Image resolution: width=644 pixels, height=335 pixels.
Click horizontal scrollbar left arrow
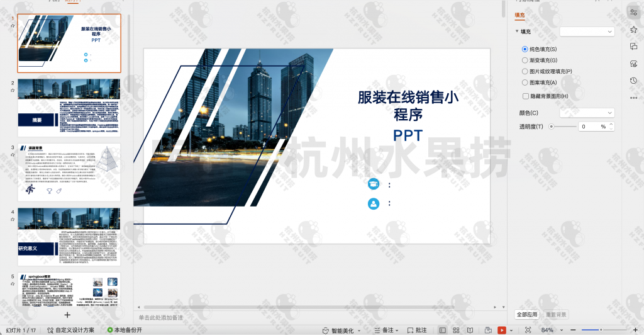point(138,307)
